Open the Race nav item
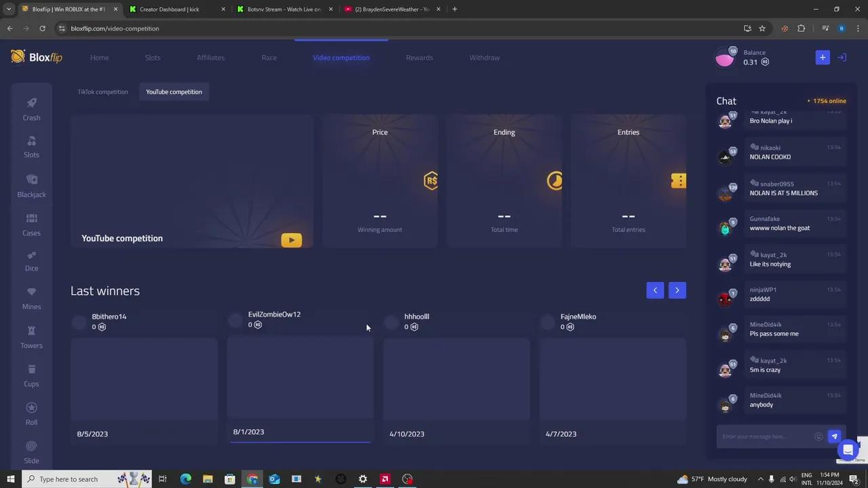The width and height of the screenshot is (868, 488). 269,58
